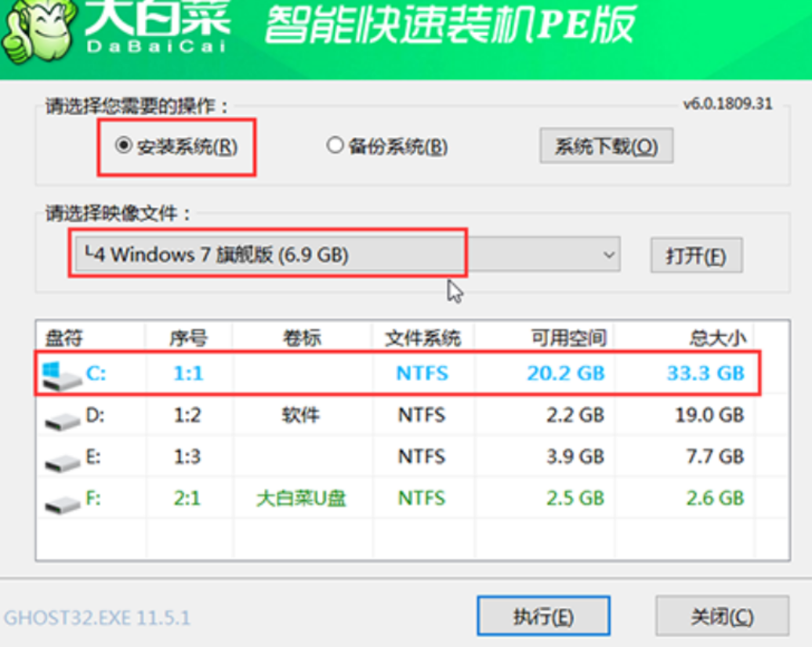Click the NTFS cell in the F: row
This screenshot has width=812, height=647.
pyautogui.click(x=422, y=498)
